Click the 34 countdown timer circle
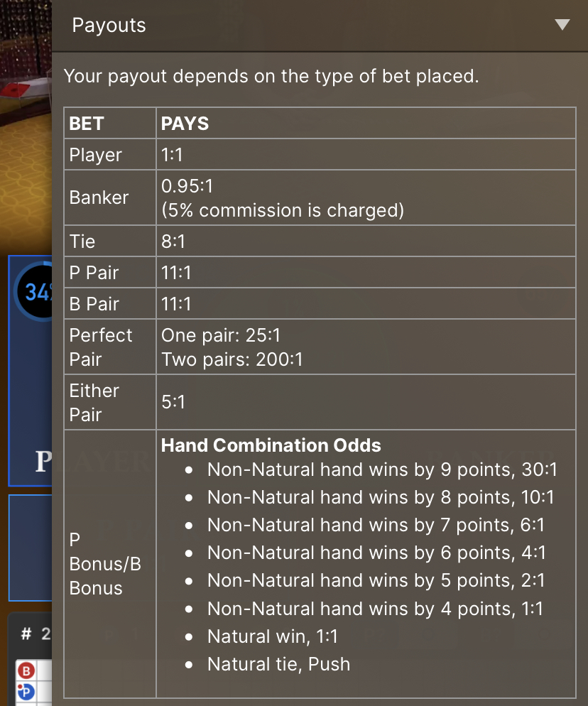Viewport: 588px width, 706px height. click(x=34, y=292)
